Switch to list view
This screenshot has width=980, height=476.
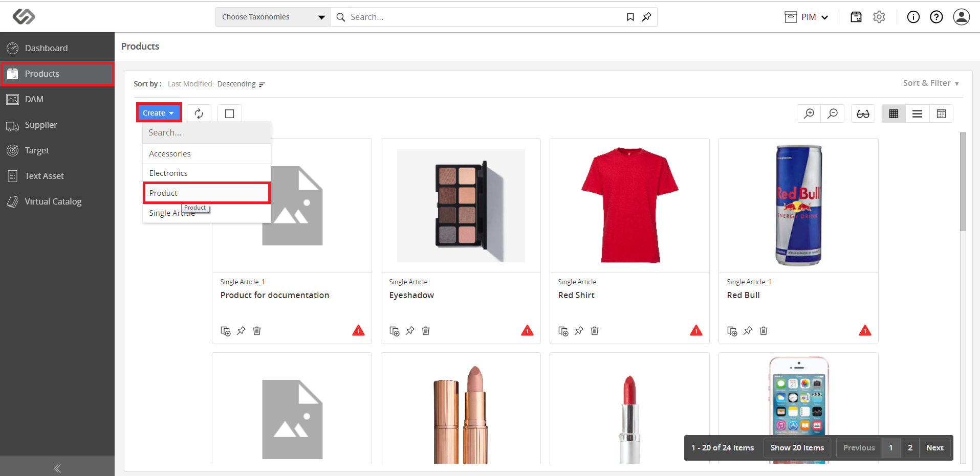coord(918,114)
